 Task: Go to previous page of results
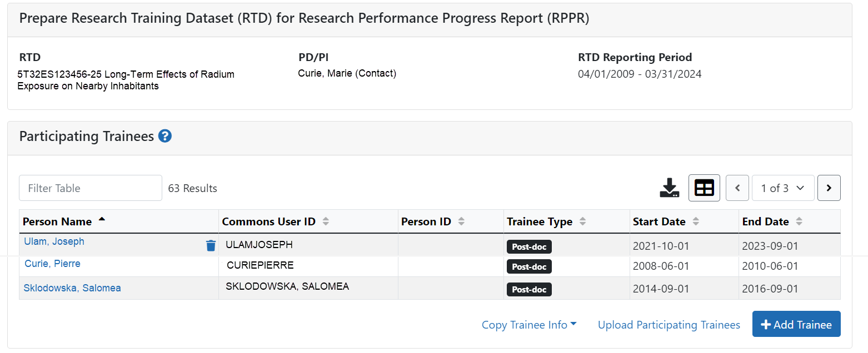coord(737,188)
